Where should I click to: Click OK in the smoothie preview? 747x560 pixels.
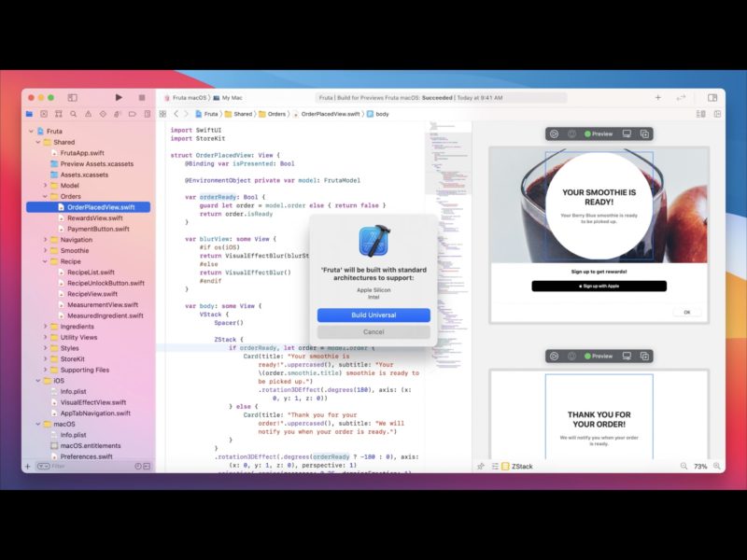click(687, 313)
